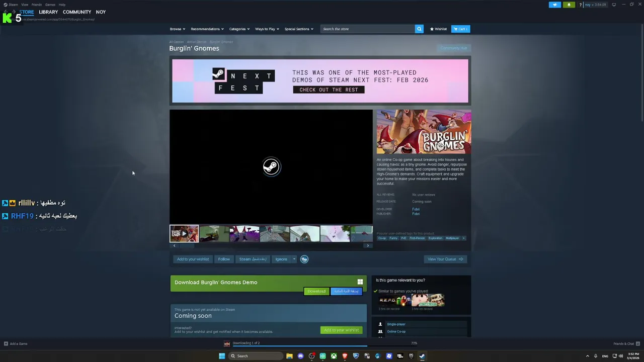Open the green notifications bell
644x362 pixels.
(569, 5)
